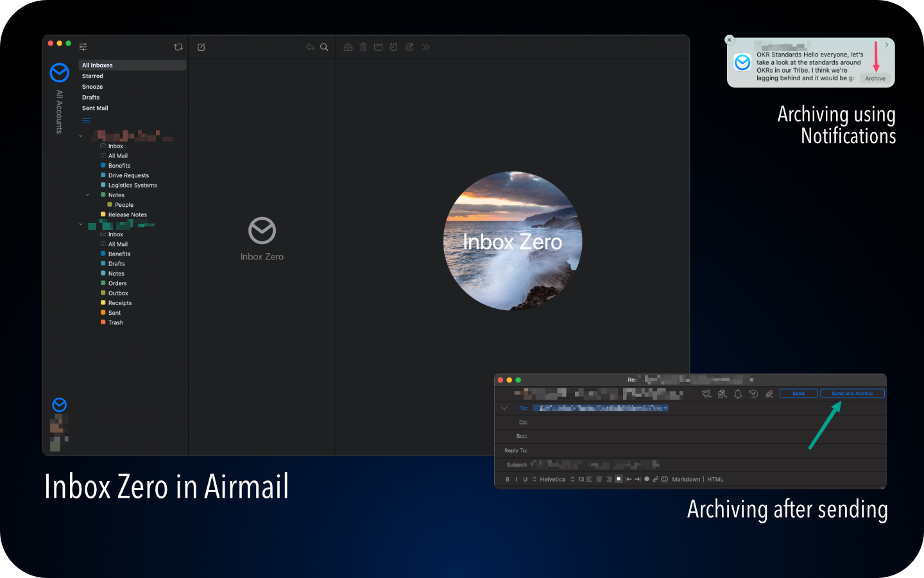Open the People subfolder
924x578 pixels.
[124, 205]
